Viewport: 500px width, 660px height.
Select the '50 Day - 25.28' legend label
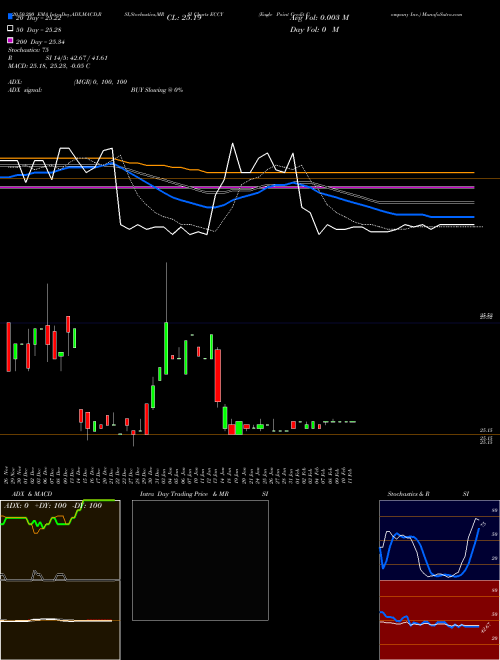(40, 30)
